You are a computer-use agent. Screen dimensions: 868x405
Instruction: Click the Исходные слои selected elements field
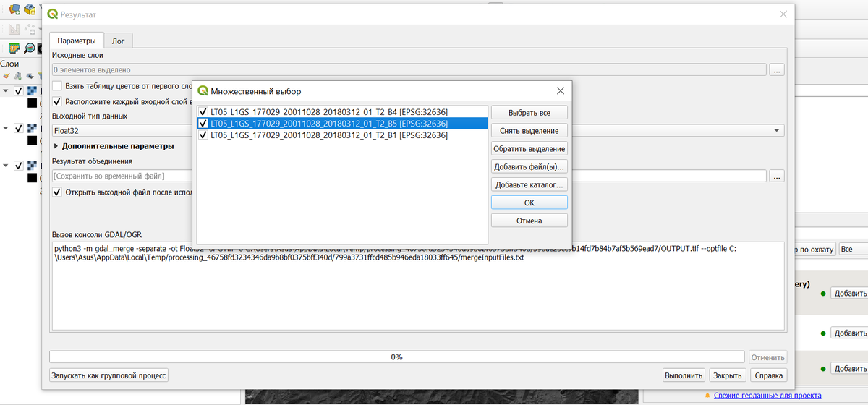409,70
